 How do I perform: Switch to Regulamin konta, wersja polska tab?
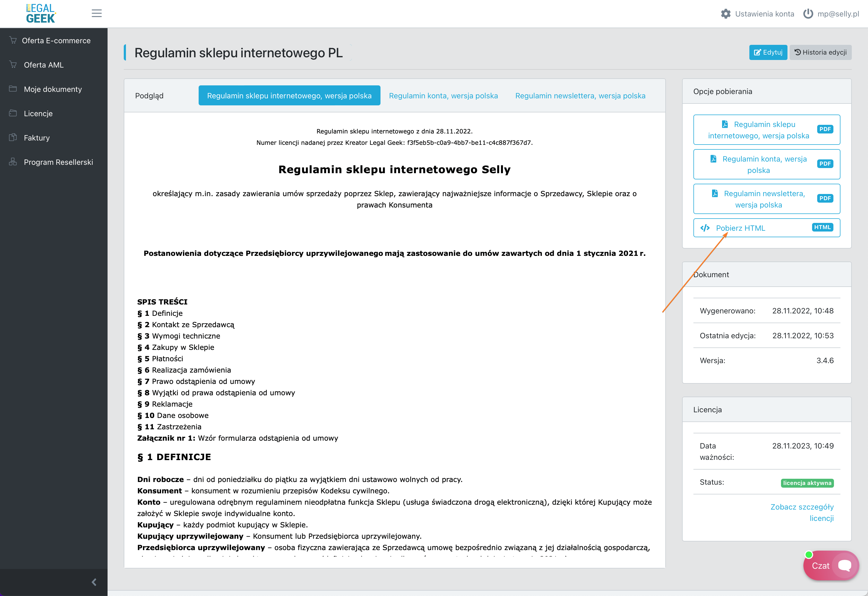coord(443,96)
